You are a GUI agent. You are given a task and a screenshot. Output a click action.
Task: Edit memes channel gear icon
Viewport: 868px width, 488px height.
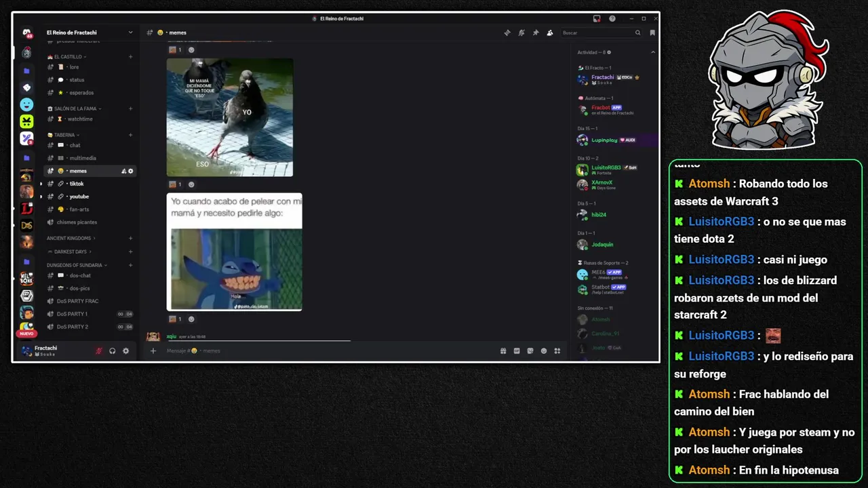pyautogui.click(x=131, y=171)
